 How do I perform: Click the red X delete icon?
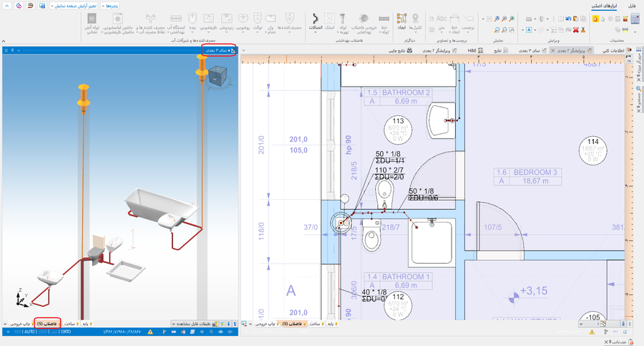(x=576, y=29)
